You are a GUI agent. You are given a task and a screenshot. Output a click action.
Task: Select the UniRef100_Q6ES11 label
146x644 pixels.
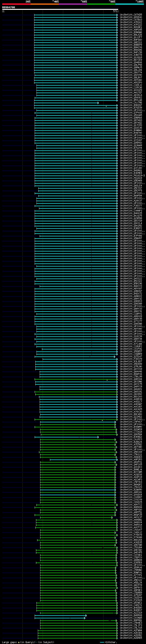131,42
